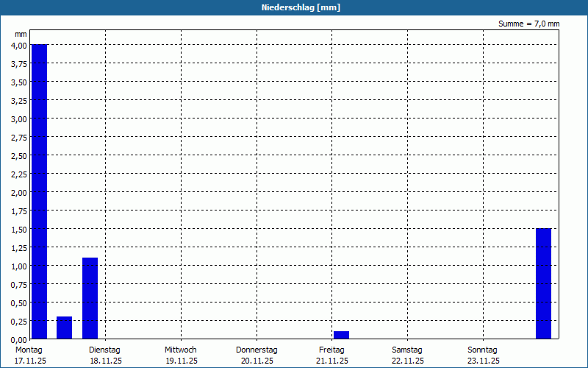This screenshot has height=368, width=588.
Task: Click the Samstag axis label
Action: pyautogui.click(x=407, y=350)
